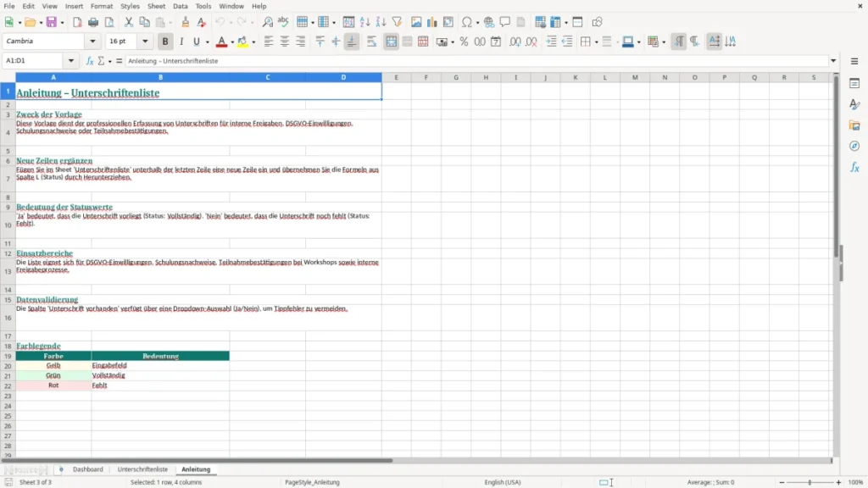
Task: Open the Open-document dropdown arrow
Action: (41, 23)
